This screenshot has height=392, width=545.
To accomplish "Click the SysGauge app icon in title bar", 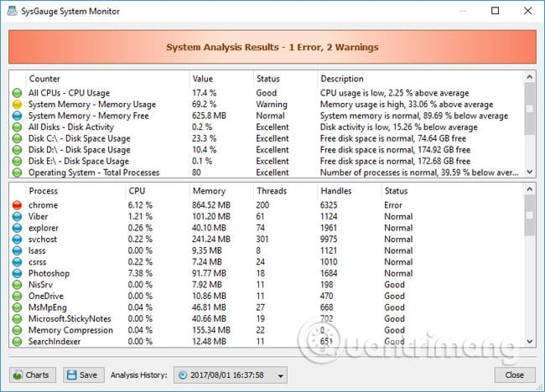I will pyautogui.click(x=13, y=11).
